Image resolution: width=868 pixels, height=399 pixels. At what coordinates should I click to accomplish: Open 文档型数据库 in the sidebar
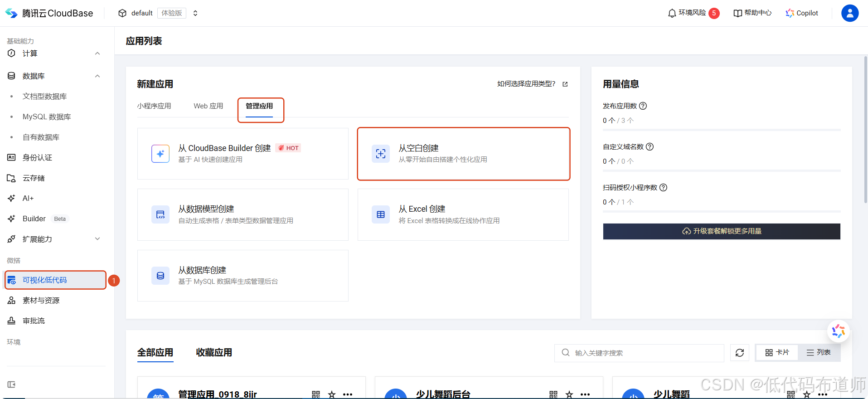44,97
